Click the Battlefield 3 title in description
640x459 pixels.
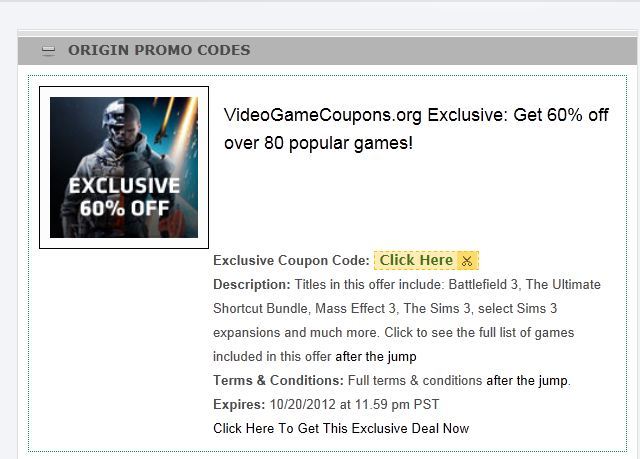tap(483, 284)
